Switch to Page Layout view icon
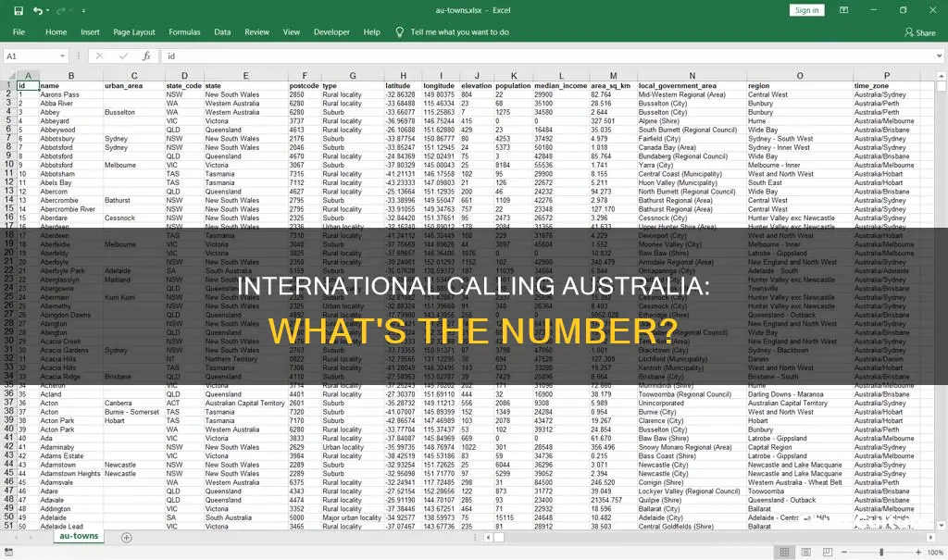Screen dimensions: 948x560 click(x=806, y=553)
